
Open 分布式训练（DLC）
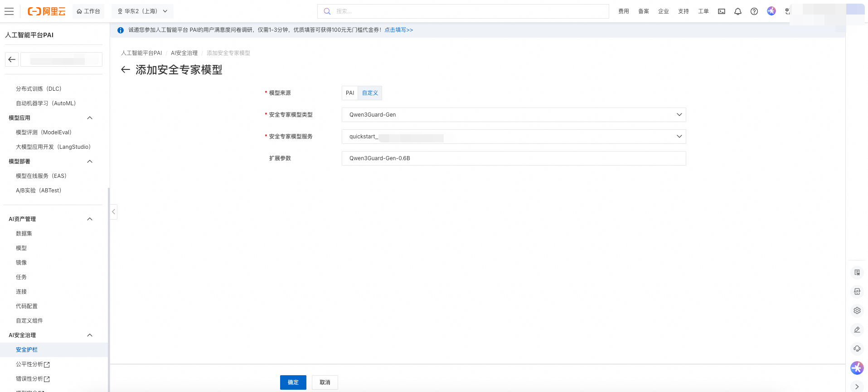(x=39, y=89)
